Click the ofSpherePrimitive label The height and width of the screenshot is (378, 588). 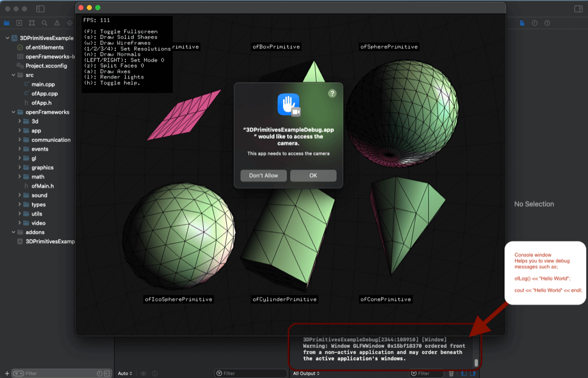click(x=389, y=47)
